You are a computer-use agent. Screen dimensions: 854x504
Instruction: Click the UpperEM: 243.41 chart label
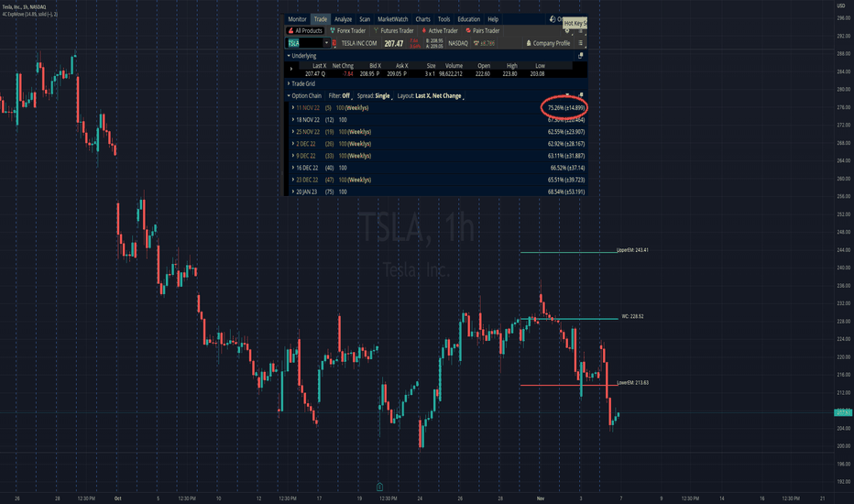click(632, 250)
